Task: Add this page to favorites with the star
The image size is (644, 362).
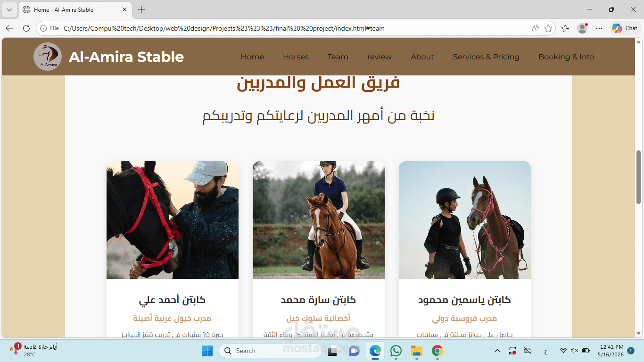Action: click(548, 28)
